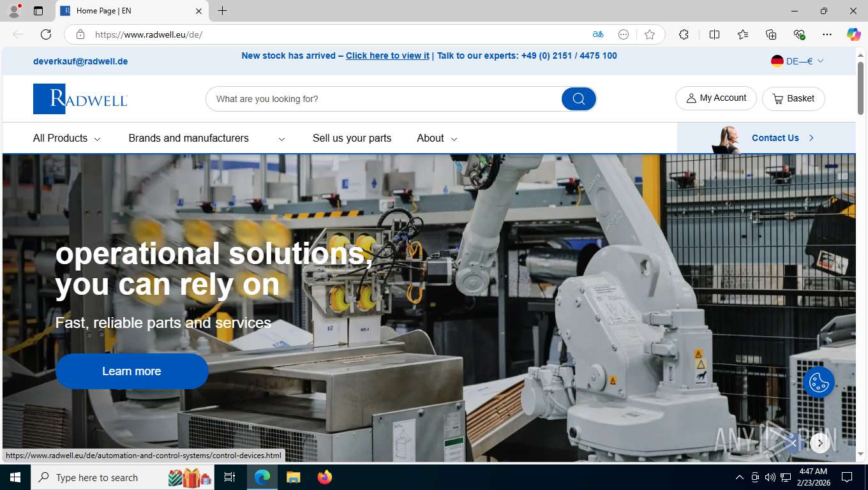This screenshot has height=490, width=868.
Task: Open Collections in the Edge toolbar
Action: [771, 34]
